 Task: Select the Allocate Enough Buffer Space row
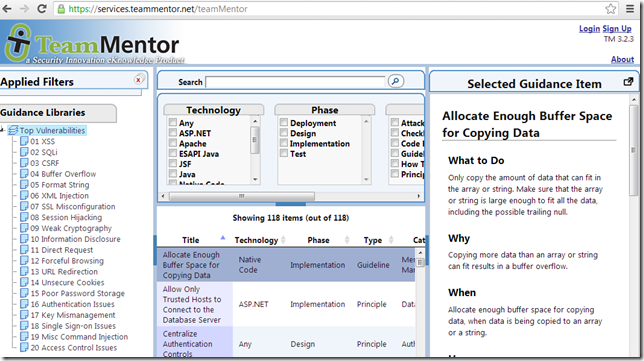286,265
